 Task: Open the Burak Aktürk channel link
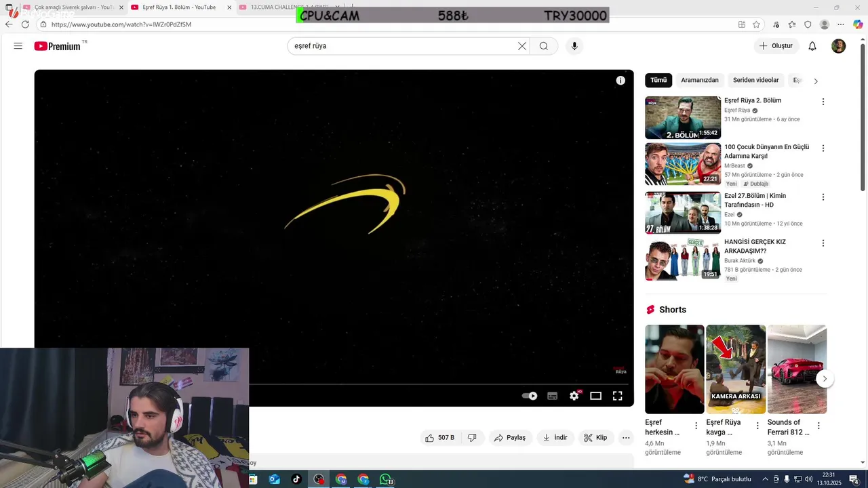click(740, 261)
